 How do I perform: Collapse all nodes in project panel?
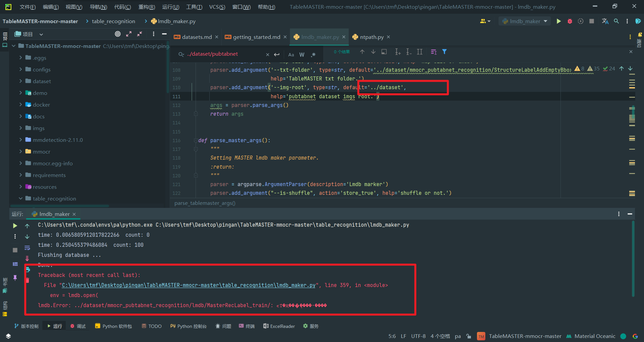coord(140,34)
